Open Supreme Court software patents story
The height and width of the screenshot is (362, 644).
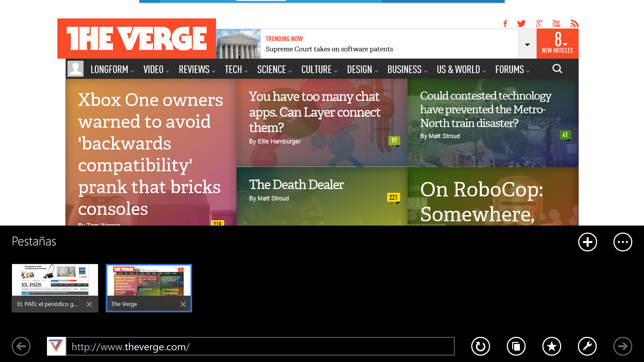pyautogui.click(x=329, y=49)
